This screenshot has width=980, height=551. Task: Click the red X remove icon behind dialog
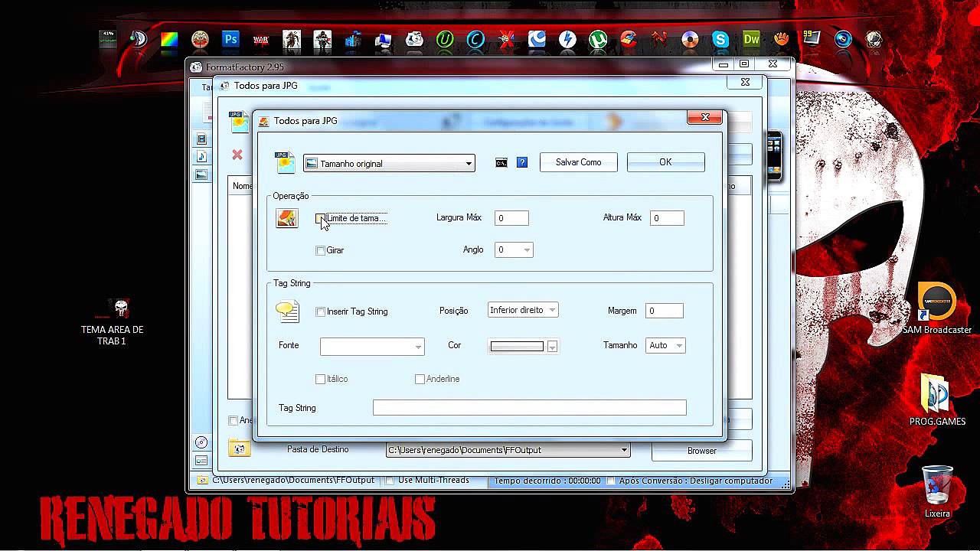coord(237,155)
